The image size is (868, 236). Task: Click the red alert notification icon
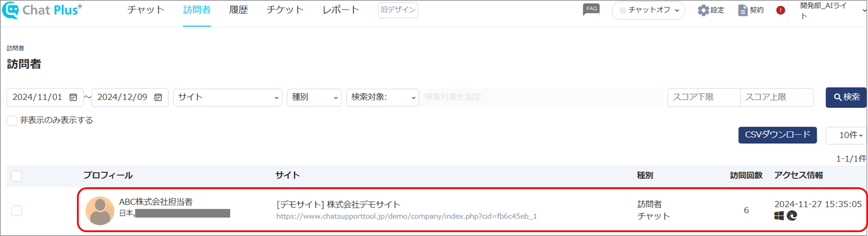point(780,10)
